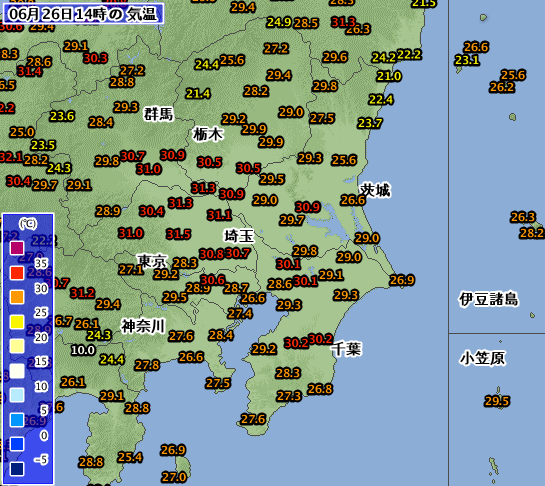Click the 06月26日14時の気温 title label
The height and width of the screenshot is (486, 545).
(x=83, y=14)
